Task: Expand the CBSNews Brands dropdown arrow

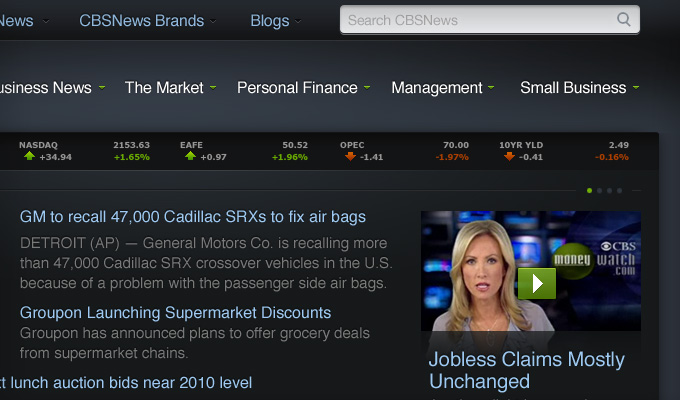Action: pos(213,21)
